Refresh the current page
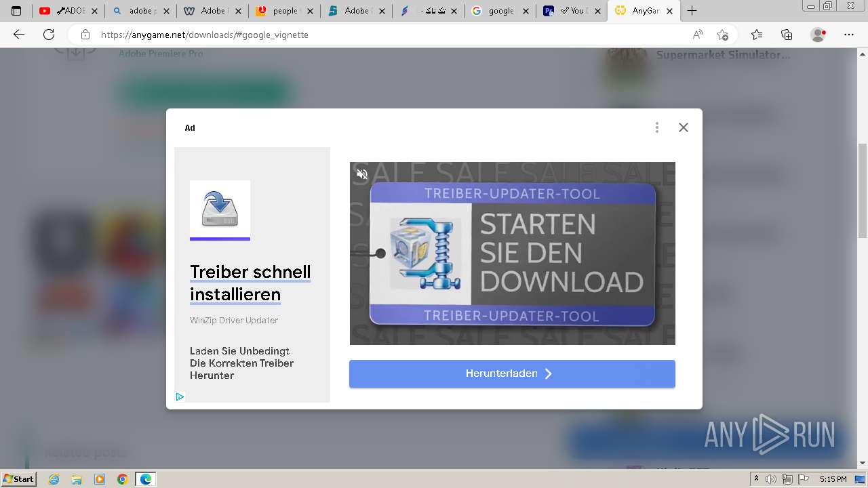Screen dimensions: 868x488 49,35
